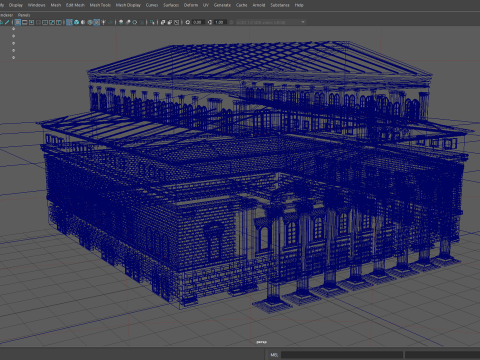Click the wireframe on shaded icon
Screen dimensions: 480x360
(x=90, y=22)
